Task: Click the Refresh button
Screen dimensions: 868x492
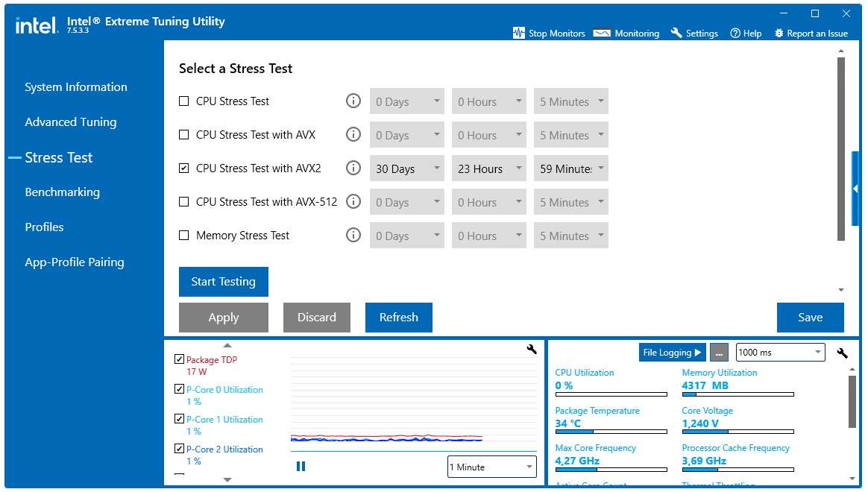Action: click(398, 317)
